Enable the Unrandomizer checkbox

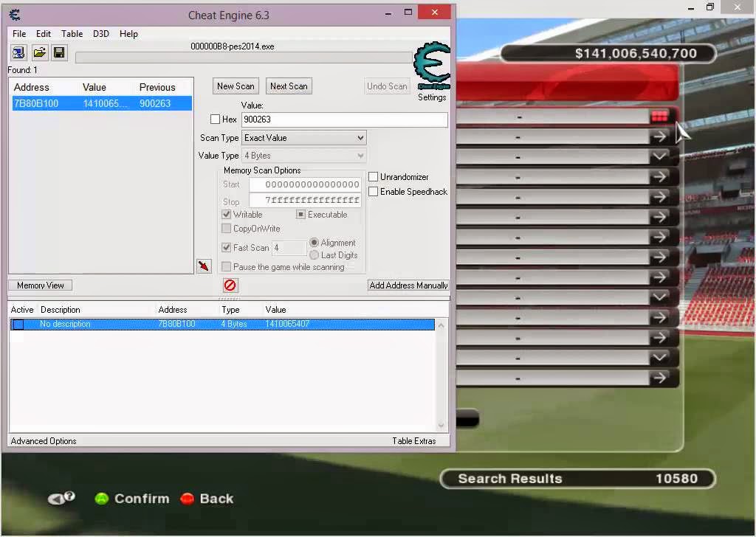pos(373,177)
